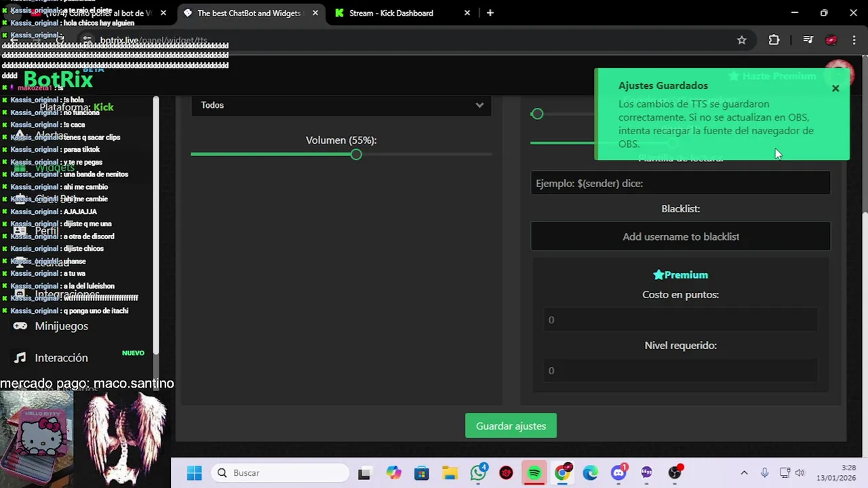Launch Copilot from the taskbar
The height and width of the screenshot is (488, 868).
pos(393,473)
